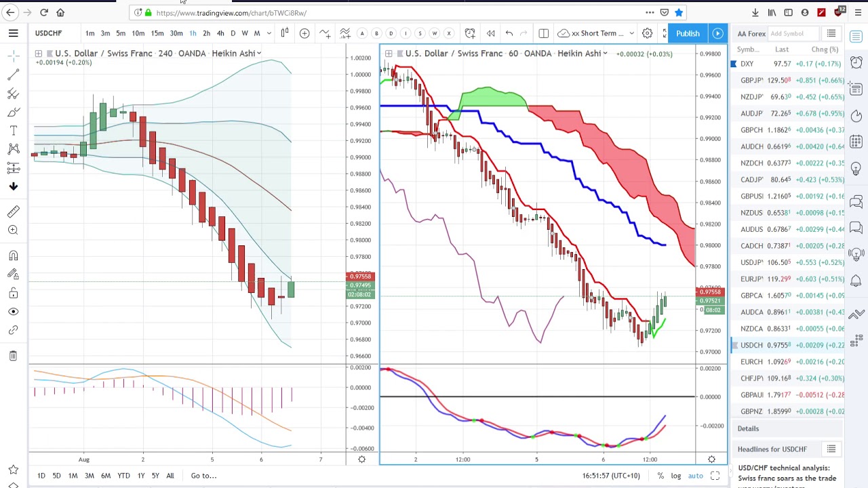Select the 30m interval
The height and width of the screenshot is (488, 868).
pyautogui.click(x=176, y=33)
